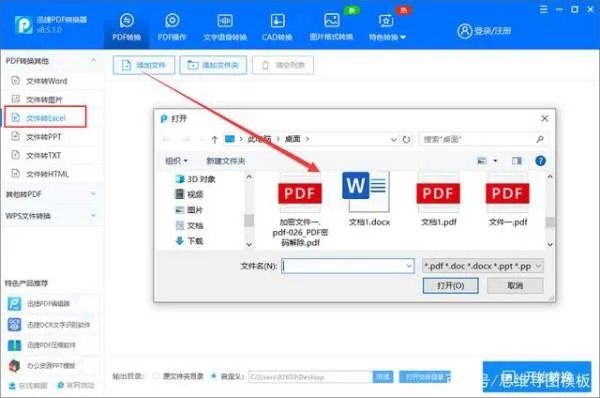Click the blue help question-mark icon

[x=540, y=161]
